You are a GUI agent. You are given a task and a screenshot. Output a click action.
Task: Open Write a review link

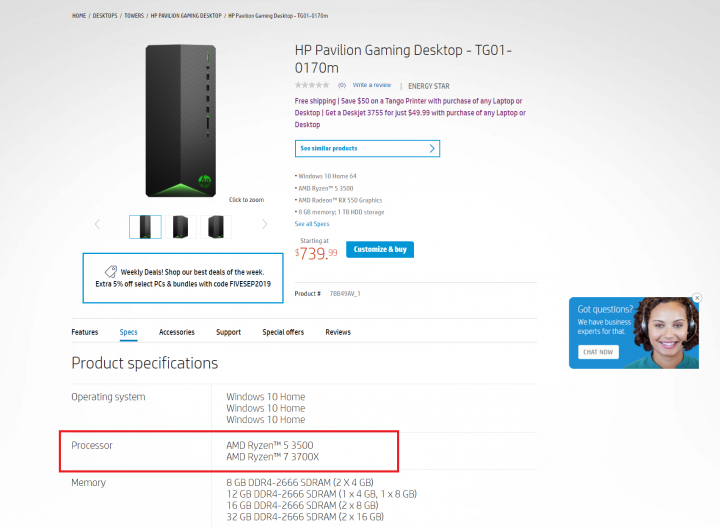pos(372,85)
